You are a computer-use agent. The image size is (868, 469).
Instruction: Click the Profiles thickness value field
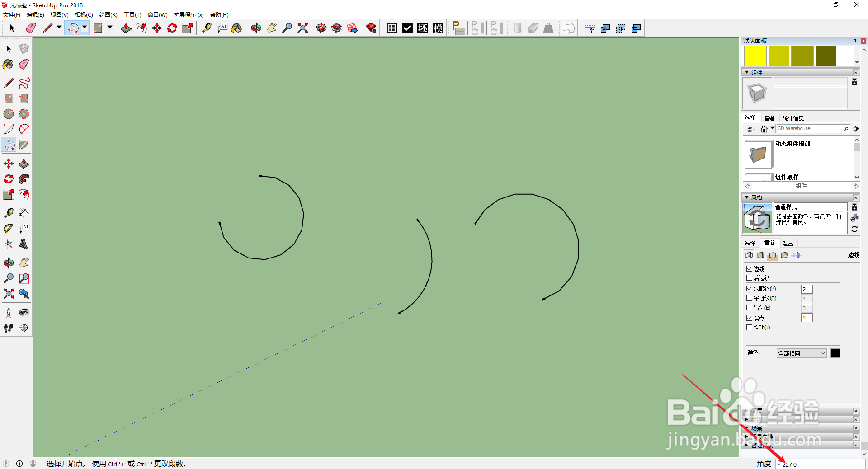[807, 289]
